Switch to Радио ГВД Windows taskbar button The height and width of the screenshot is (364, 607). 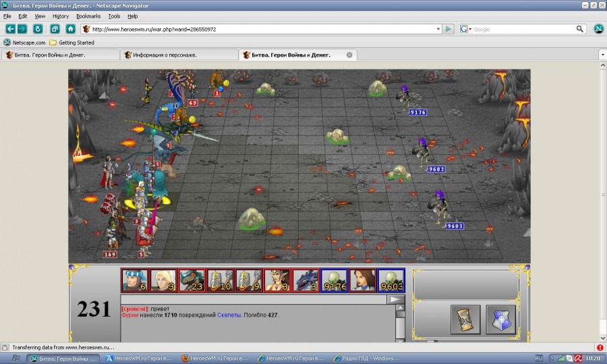pos(367,359)
